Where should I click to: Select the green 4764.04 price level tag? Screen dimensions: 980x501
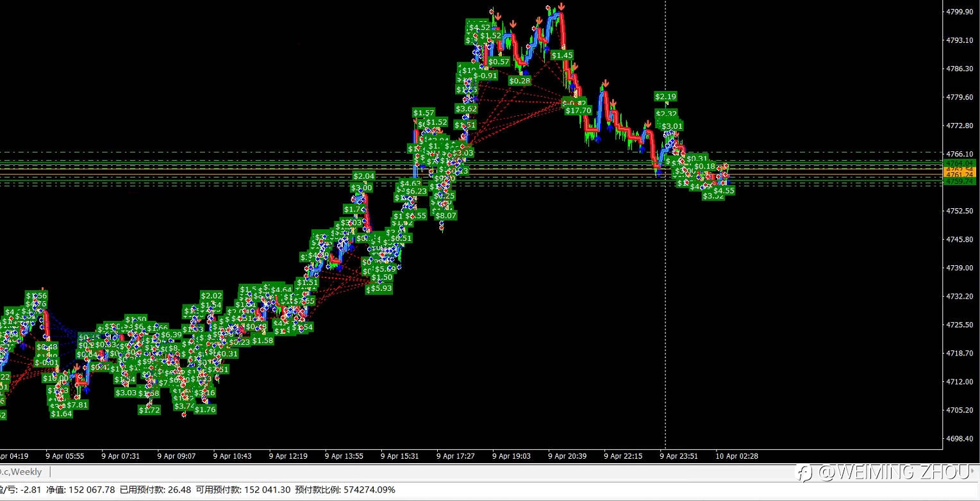tap(959, 163)
